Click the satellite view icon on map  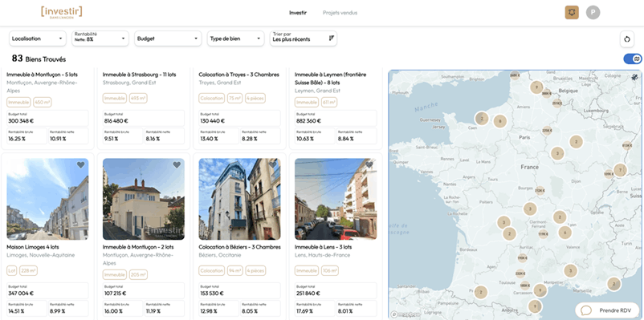click(635, 77)
